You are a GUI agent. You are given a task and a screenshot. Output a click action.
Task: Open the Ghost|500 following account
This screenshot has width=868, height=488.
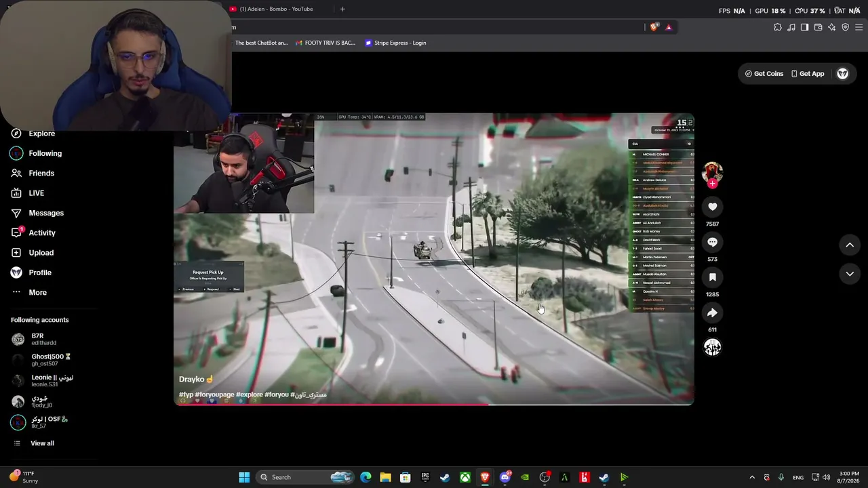tap(41, 360)
